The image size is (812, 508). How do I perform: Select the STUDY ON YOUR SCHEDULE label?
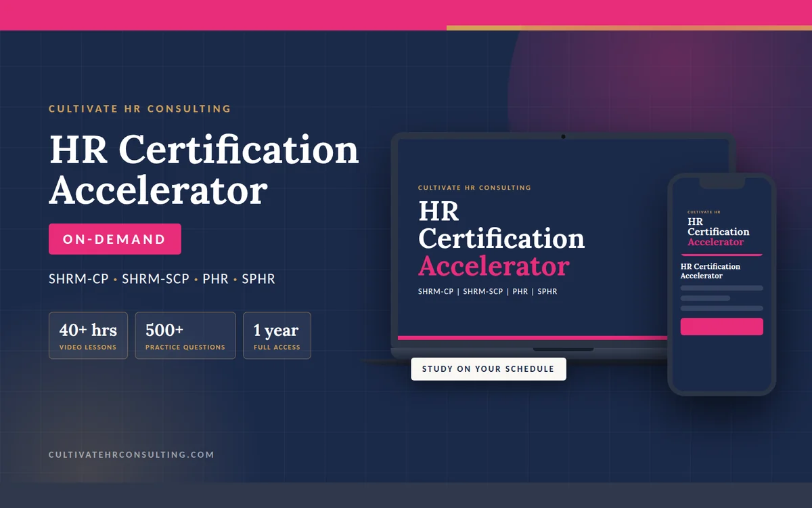[489, 369]
